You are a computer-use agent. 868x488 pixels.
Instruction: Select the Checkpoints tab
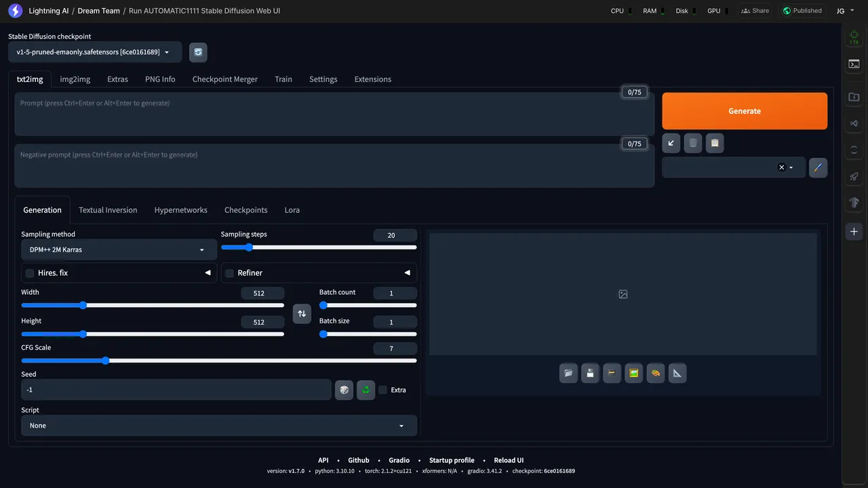(246, 210)
